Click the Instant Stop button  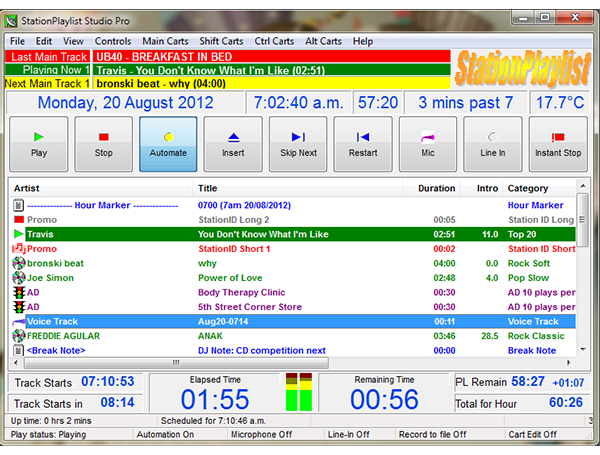pos(558,144)
